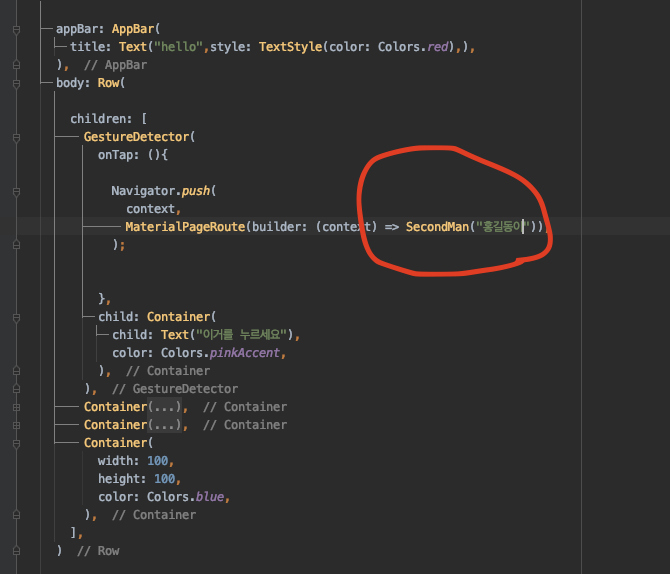Viewport: 670px width, 574px height.
Task: Collapse child: Container( block via gutter marker
Action: click(16, 317)
